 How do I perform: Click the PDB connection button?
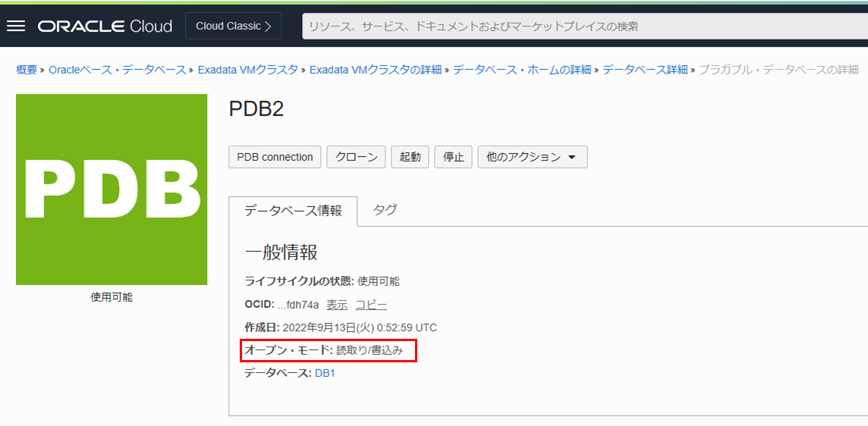coord(275,157)
